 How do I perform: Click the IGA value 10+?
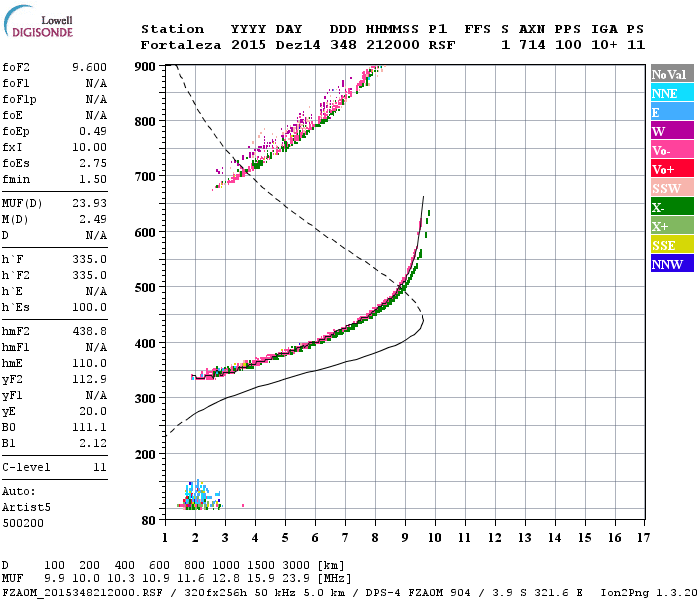tap(604, 45)
